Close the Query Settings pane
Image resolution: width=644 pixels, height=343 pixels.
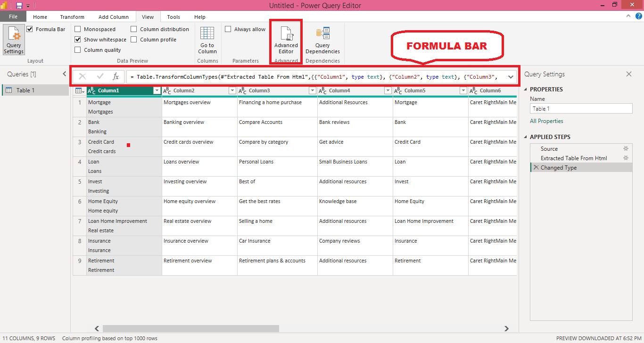pos(628,74)
